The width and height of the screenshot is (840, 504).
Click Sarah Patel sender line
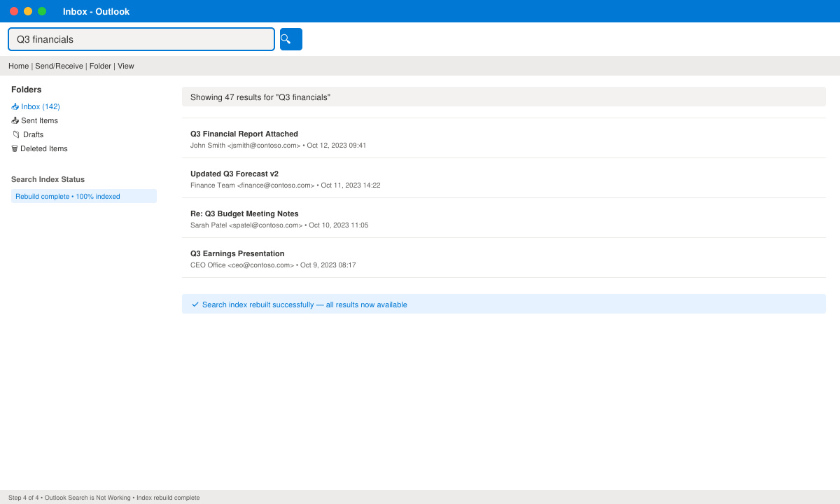pyautogui.click(x=279, y=225)
